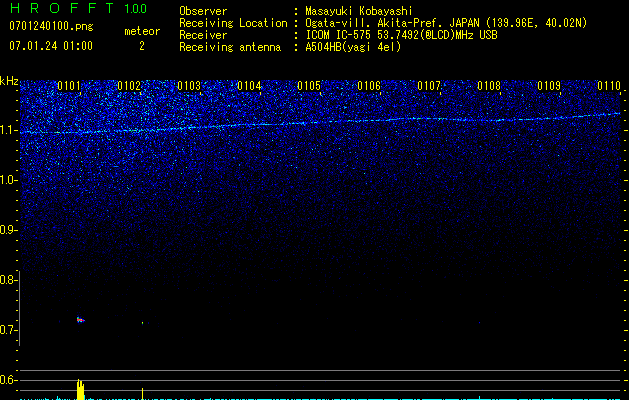Click the faint meteor echo dot near 0102
Image resolution: width=629 pixels, height=400 pixels.
point(142,322)
